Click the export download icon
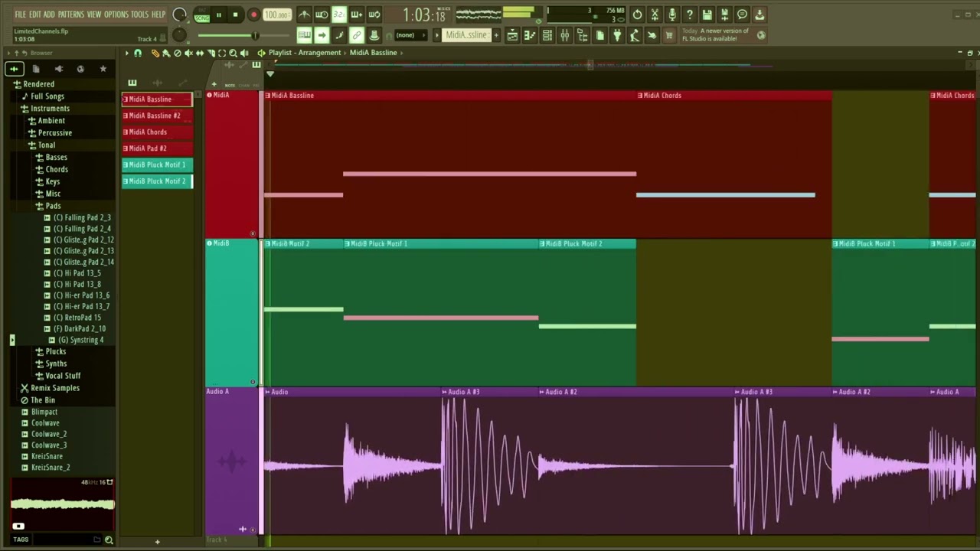 [x=759, y=15]
